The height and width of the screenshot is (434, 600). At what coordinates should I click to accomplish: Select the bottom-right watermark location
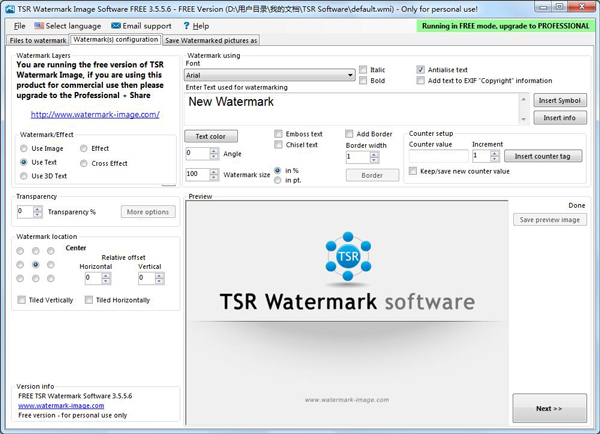tap(51, 279)
